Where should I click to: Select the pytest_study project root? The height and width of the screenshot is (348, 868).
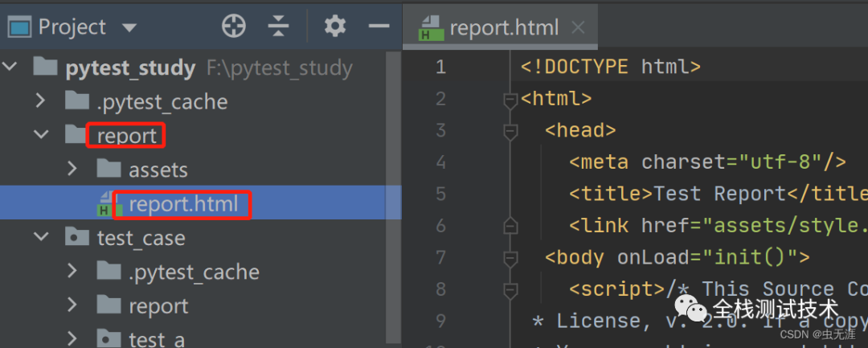pyautogui.click(x=130, y=68)
